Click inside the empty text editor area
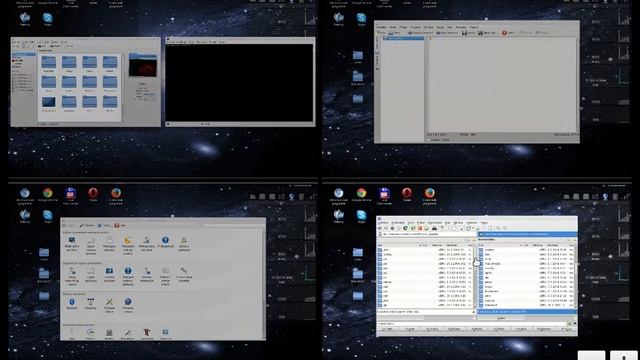This screenshot has height=360, width=640. click(x=502, y=84)
